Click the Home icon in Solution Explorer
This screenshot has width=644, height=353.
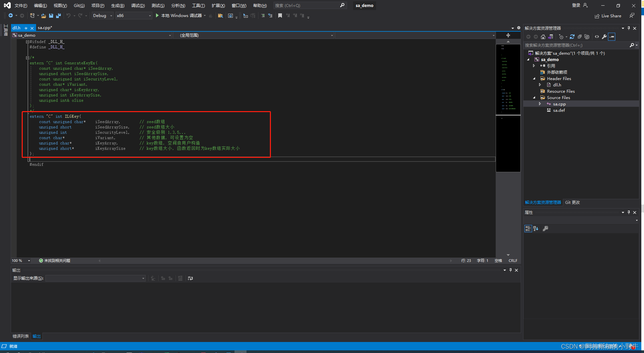pyautogui.click(x=543, y=37)
